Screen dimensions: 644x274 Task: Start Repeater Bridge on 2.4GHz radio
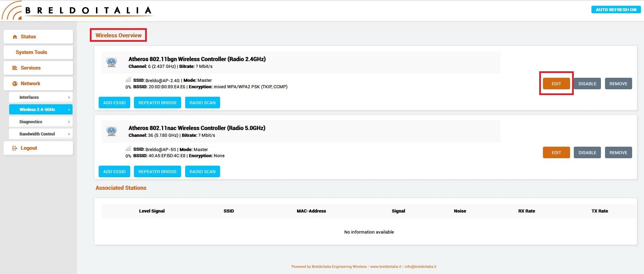point(157,103)
